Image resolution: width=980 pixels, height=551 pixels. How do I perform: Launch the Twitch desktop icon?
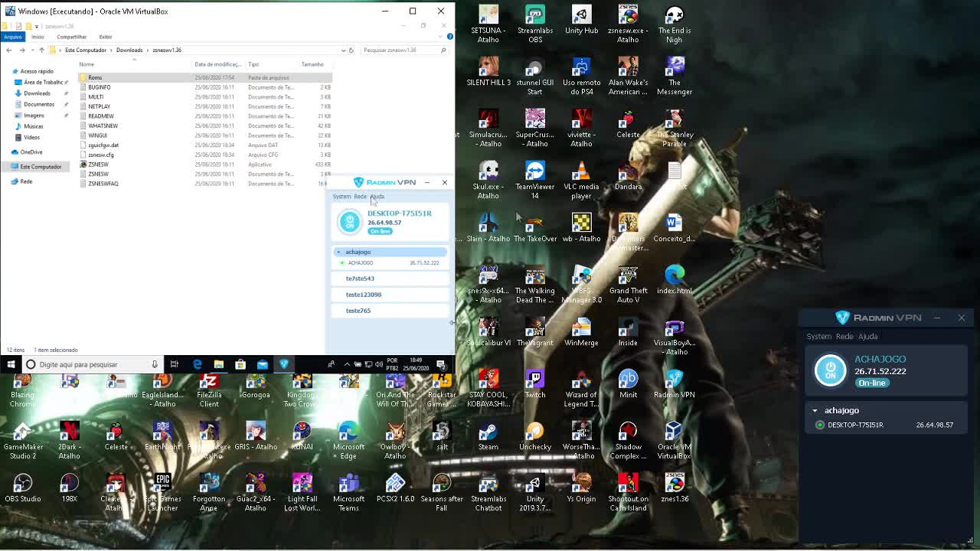point(534,380)
